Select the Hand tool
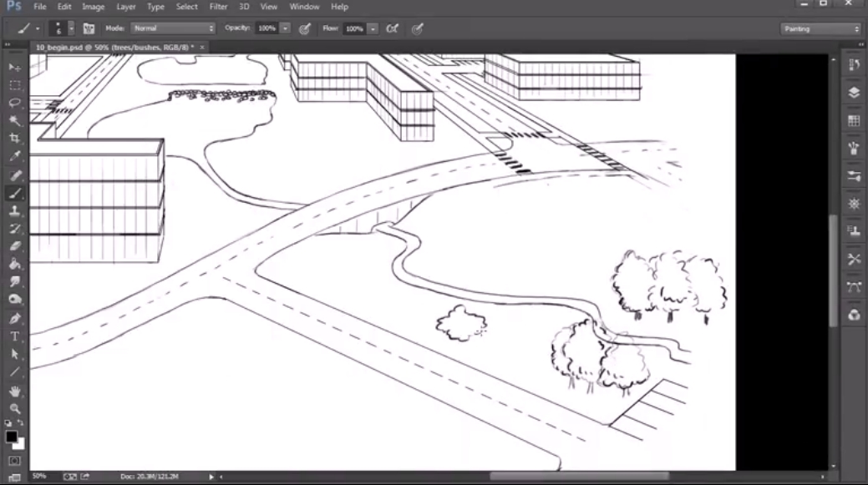The image size is (868, 485). click(x=15, y=392)
